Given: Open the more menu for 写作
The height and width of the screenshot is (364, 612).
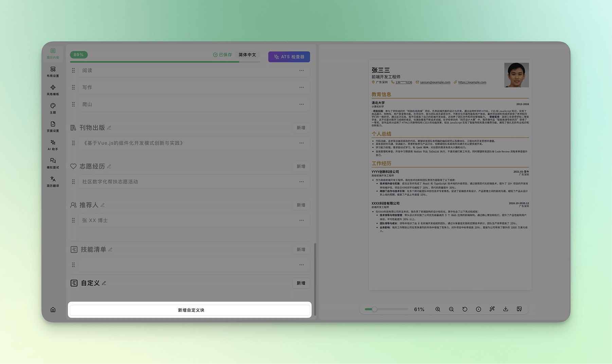Looking at the screenshot, I should pos(302,87).
